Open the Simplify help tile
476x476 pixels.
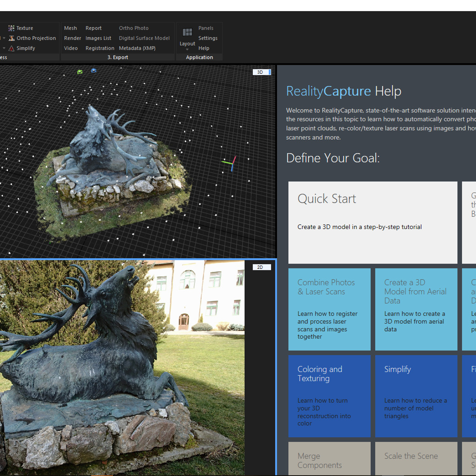click(416, 396)
